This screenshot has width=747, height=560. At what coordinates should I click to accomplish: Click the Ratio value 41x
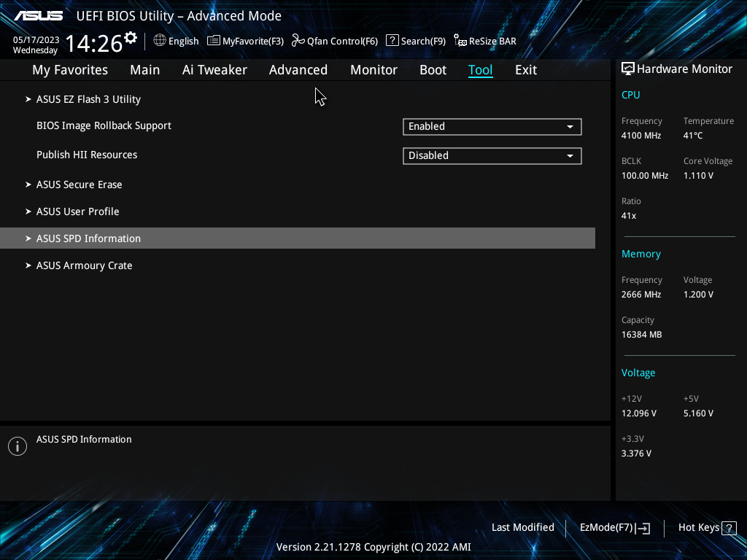(x=629, y=216)
